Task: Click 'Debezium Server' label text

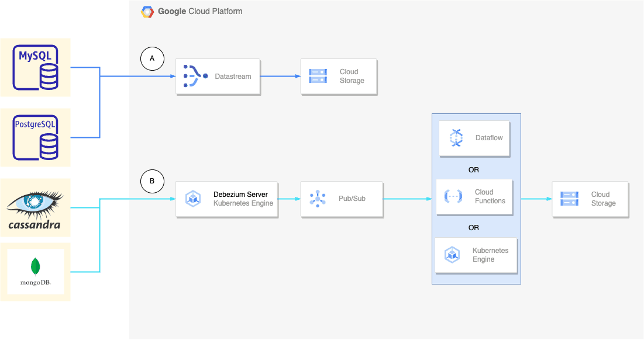Action: [x=240, y=195]
